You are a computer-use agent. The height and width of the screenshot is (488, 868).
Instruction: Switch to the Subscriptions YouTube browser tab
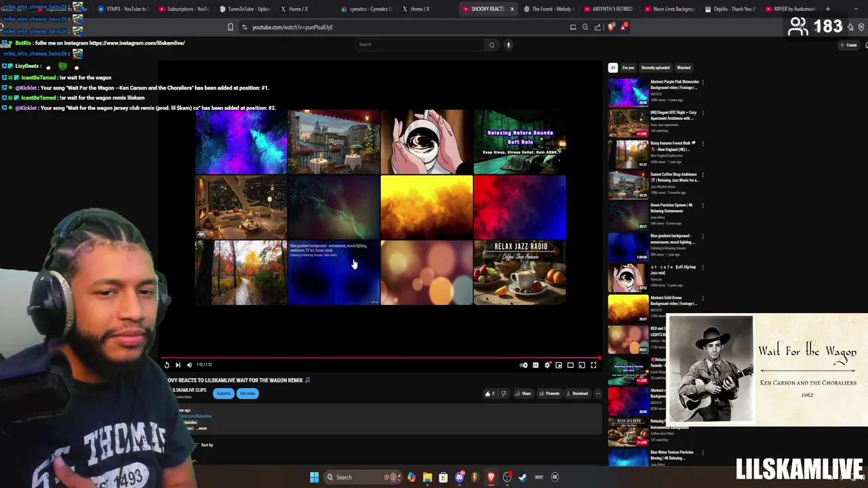pyautogui.click(x=184, y=9)
